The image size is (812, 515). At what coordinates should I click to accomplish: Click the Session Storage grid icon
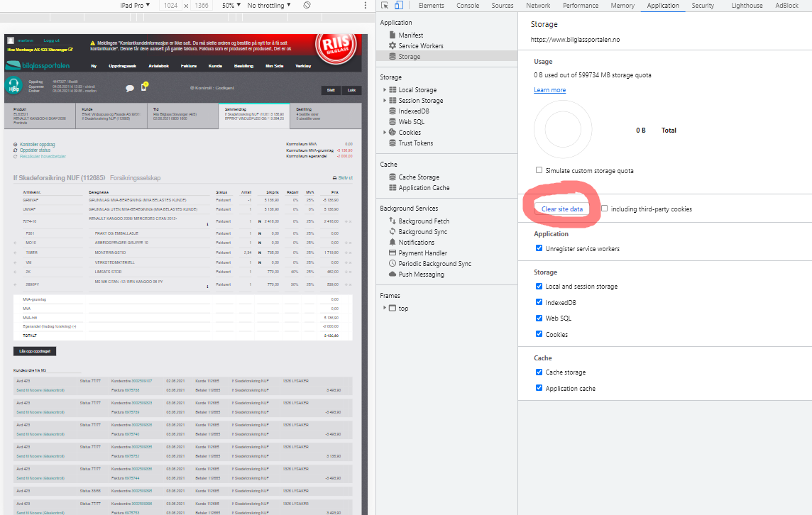(x=393, y=101)
